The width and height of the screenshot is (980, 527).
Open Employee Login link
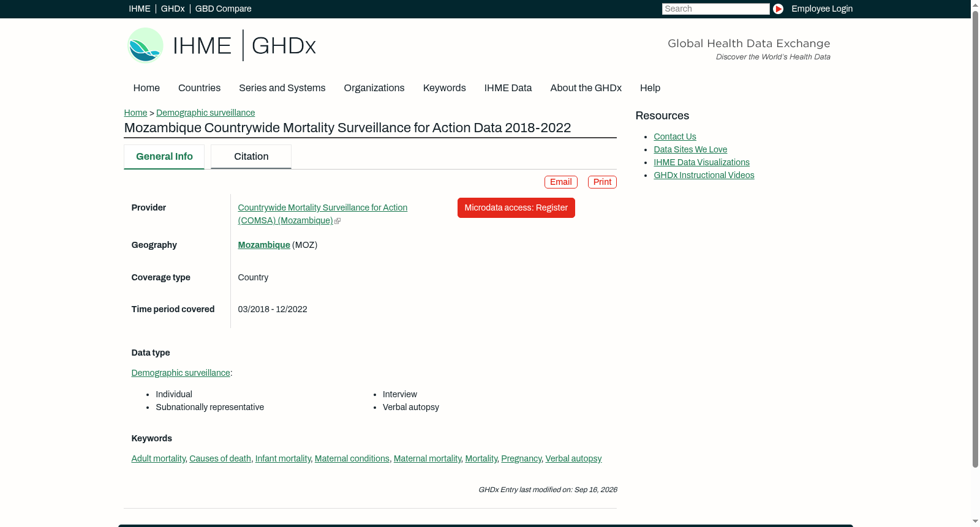click(822, 9)
